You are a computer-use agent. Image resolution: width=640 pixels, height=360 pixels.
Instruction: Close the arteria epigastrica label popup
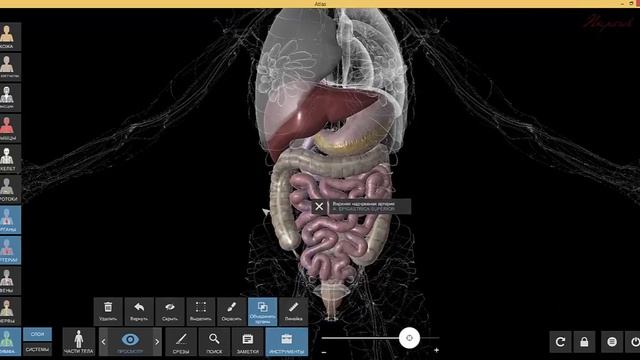tap(319, 207)
